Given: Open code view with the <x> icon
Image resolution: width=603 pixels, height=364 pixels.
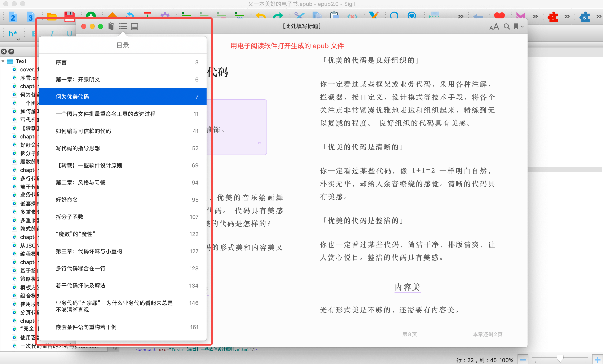Looking at the screenshot, I should click(x=352, y=16).
